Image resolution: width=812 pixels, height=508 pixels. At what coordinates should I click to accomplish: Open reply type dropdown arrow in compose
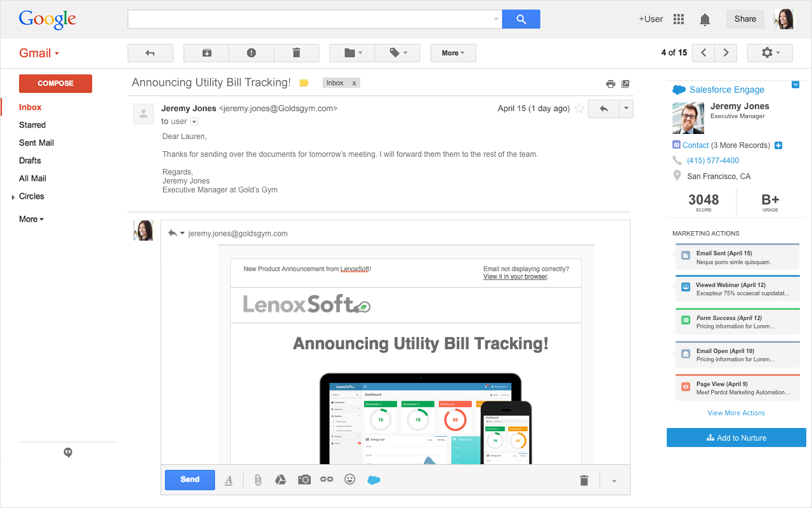(x=183, y=234)
